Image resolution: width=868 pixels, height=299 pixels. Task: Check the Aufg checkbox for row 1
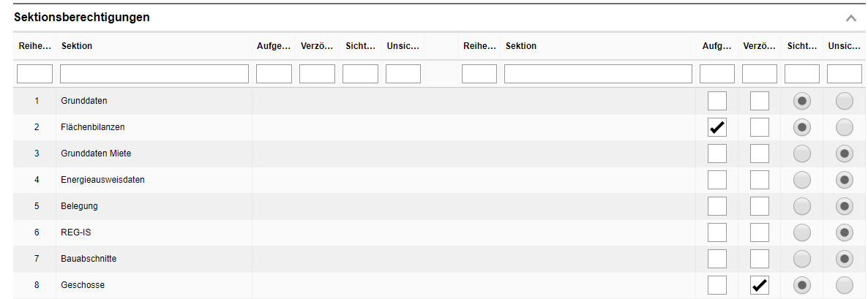(x=717, y=101)
